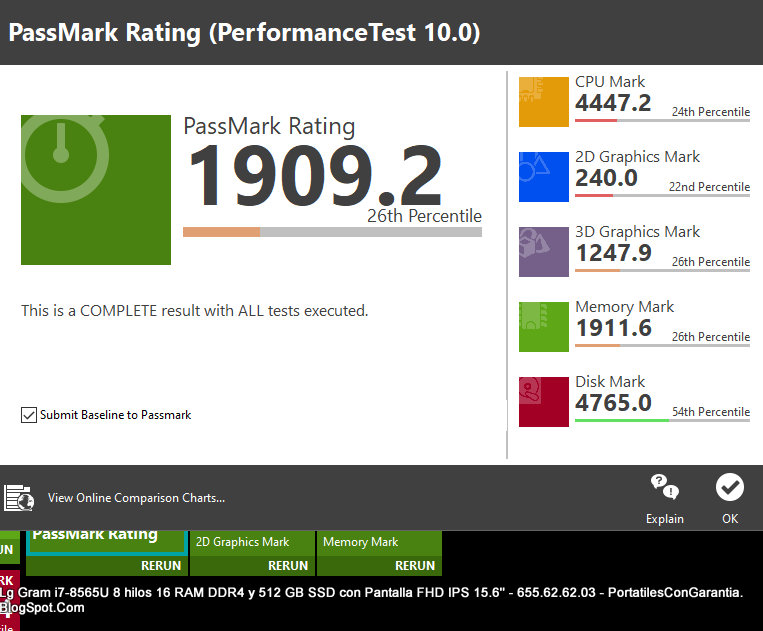Click the dialog title PassMark Rating (PerformanceTest 10.0)
This screenshot has width=763, height=631.
coord(244,33)
